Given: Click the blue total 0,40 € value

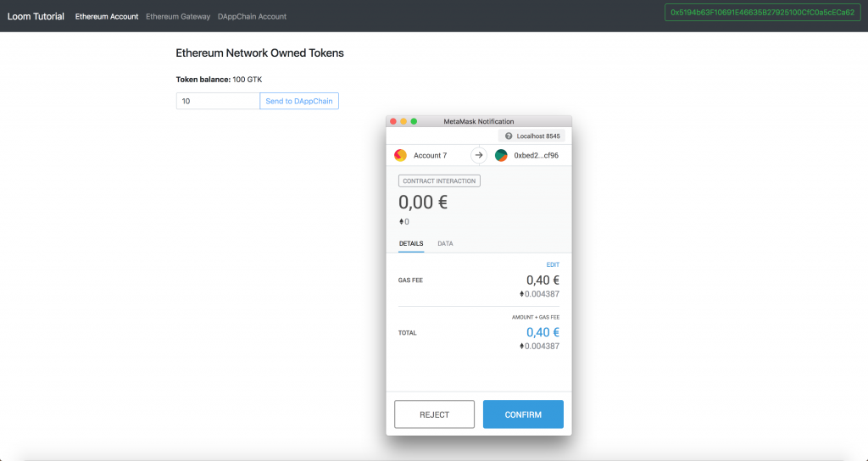Looking at the screenshot, I should click(542, 332).
